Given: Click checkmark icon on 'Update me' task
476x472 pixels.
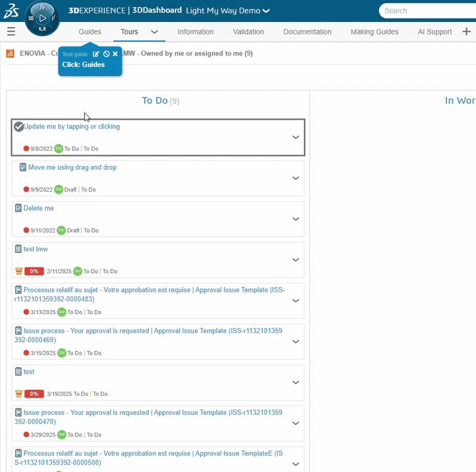Looking at the screenshot, I should click(x=18, y=127).
